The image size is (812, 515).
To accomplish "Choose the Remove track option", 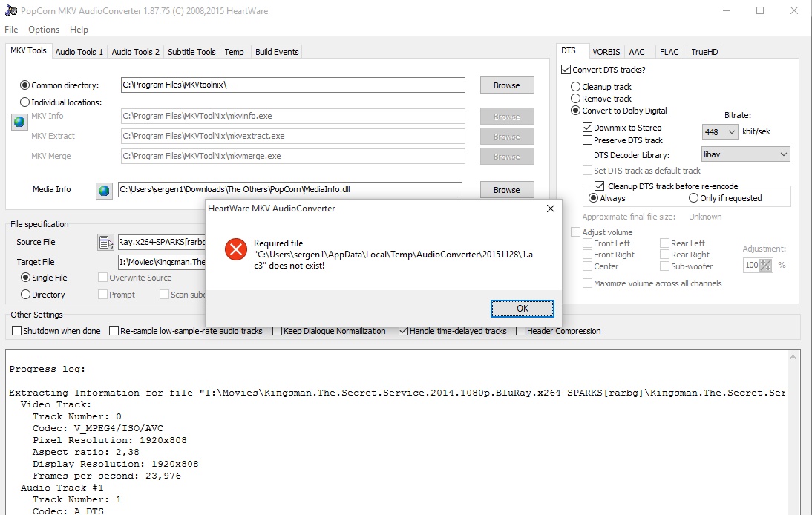I will [x=575, y=99].
